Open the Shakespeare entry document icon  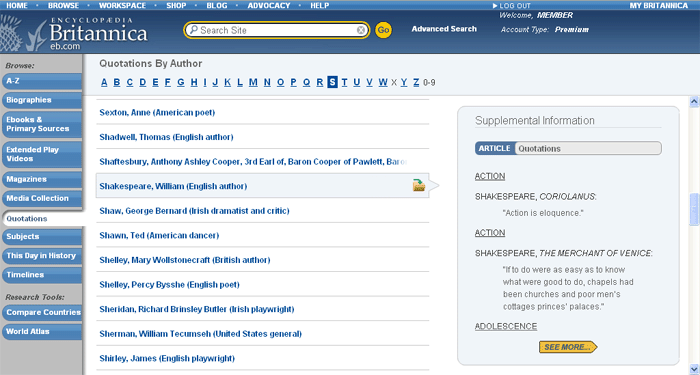pos(419,185)
